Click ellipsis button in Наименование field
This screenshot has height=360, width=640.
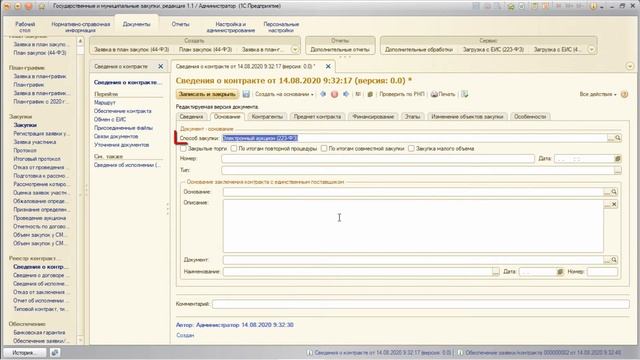(496, 271)
